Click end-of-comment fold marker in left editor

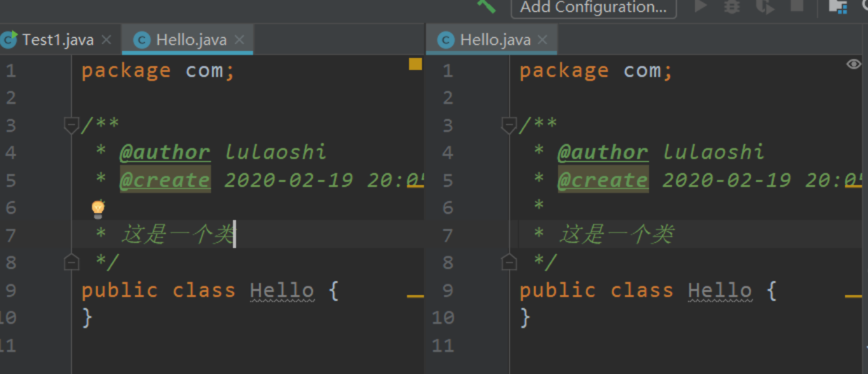(x=71, y=263)
